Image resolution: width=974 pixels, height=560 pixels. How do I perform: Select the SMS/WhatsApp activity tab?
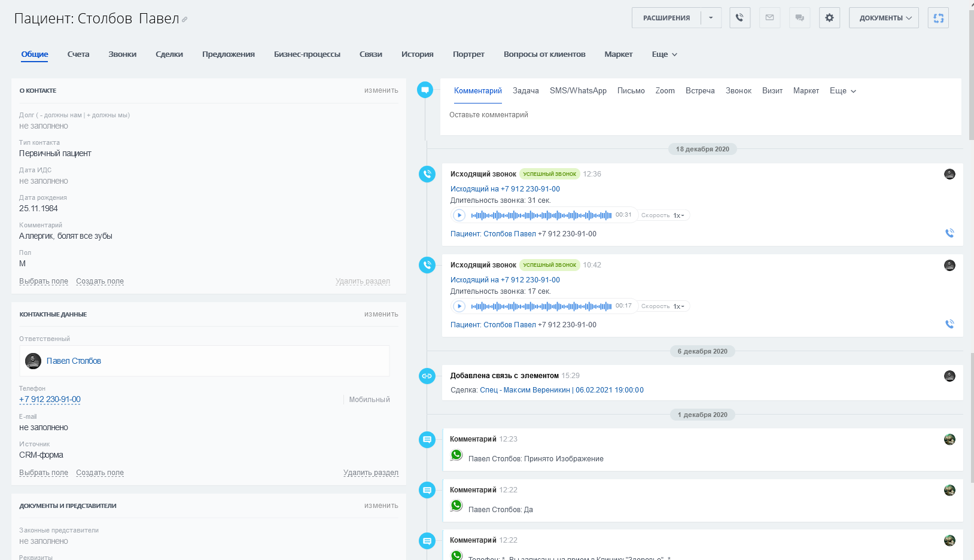click(578, 91)
